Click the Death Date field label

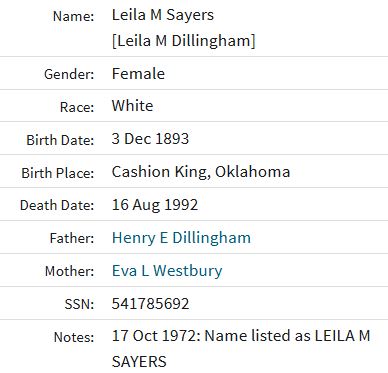tap(57, 205)
